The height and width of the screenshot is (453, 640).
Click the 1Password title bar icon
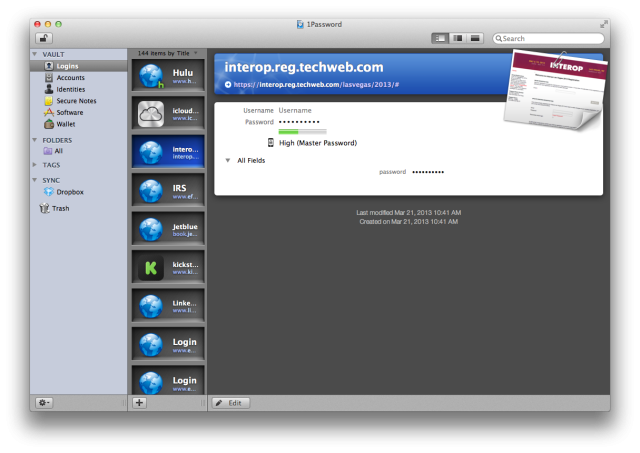tap(300, 24)
